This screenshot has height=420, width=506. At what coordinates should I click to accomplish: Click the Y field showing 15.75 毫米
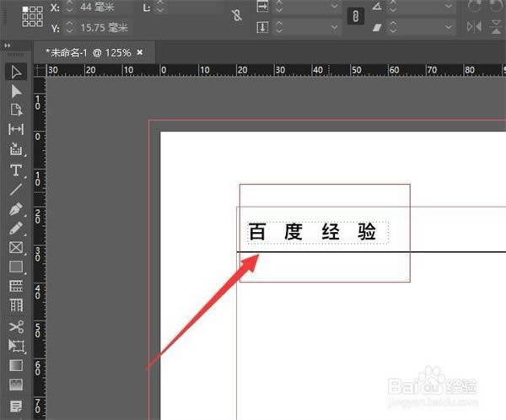(105, 28)
